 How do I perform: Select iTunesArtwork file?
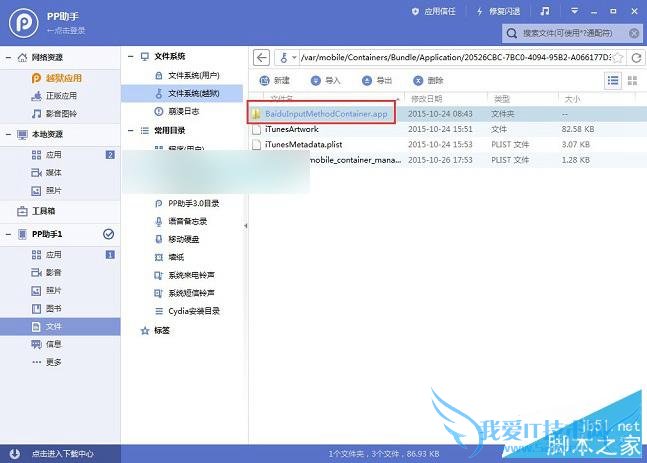[x=292, y=129]
